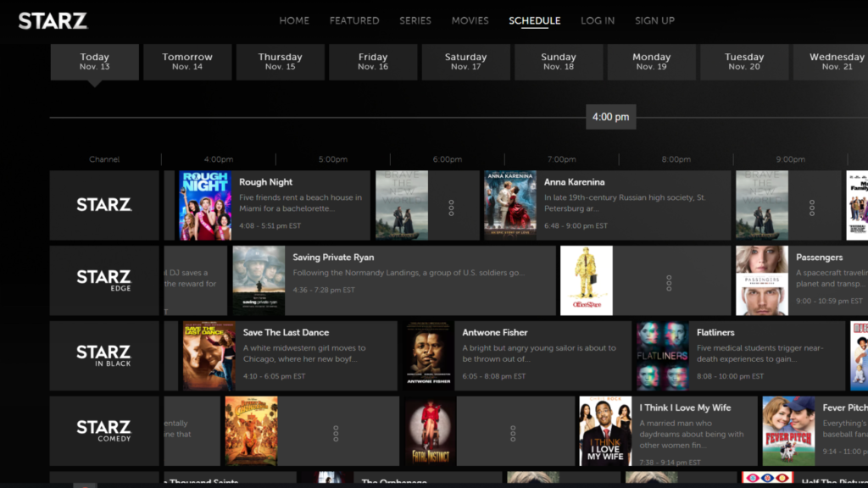Image resolution: width=868 pixels, height=488 pixels.
Task: Switch to Friday Nov. 16 tab
Action: [x=373, y=62]
